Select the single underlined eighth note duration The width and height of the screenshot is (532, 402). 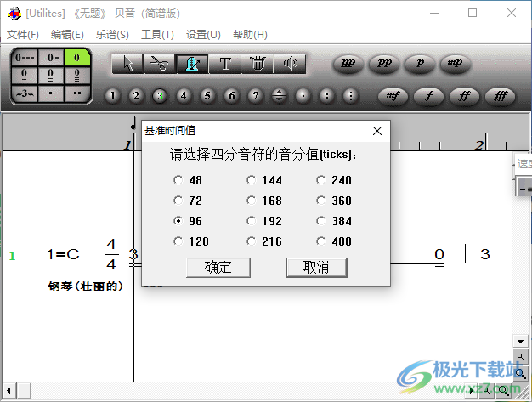25,76
